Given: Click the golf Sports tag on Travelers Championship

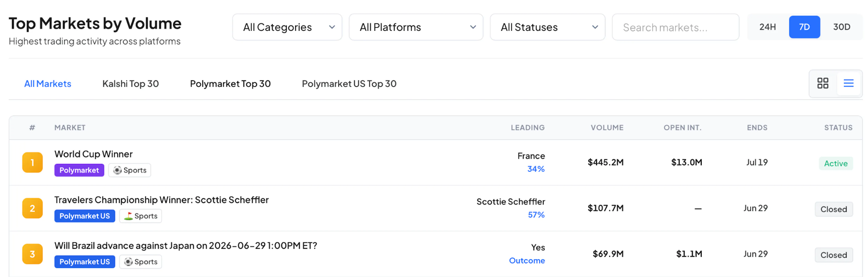Looking at the screenshot, I should 141,216.
